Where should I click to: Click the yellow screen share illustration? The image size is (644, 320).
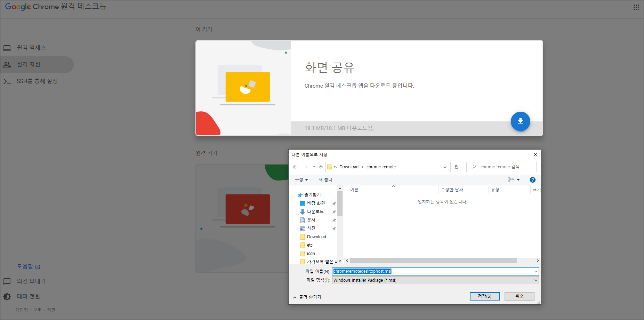[x=247, y=87]
